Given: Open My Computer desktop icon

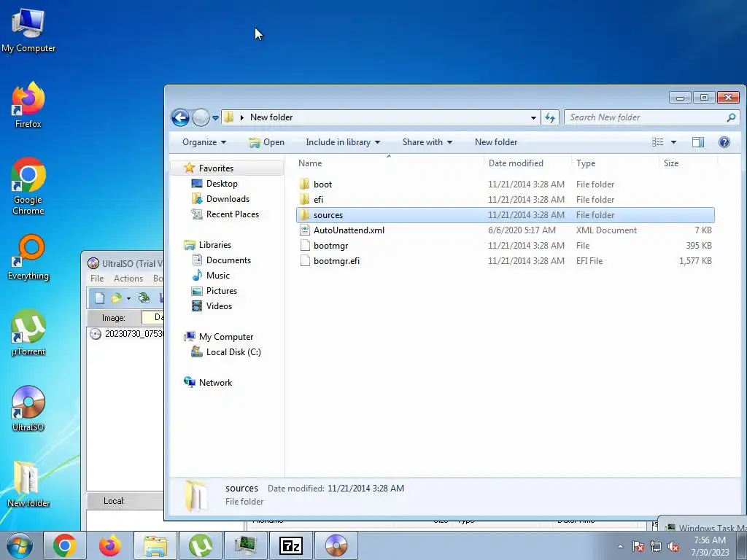Looking at the screenshot, I should (28, 29).
